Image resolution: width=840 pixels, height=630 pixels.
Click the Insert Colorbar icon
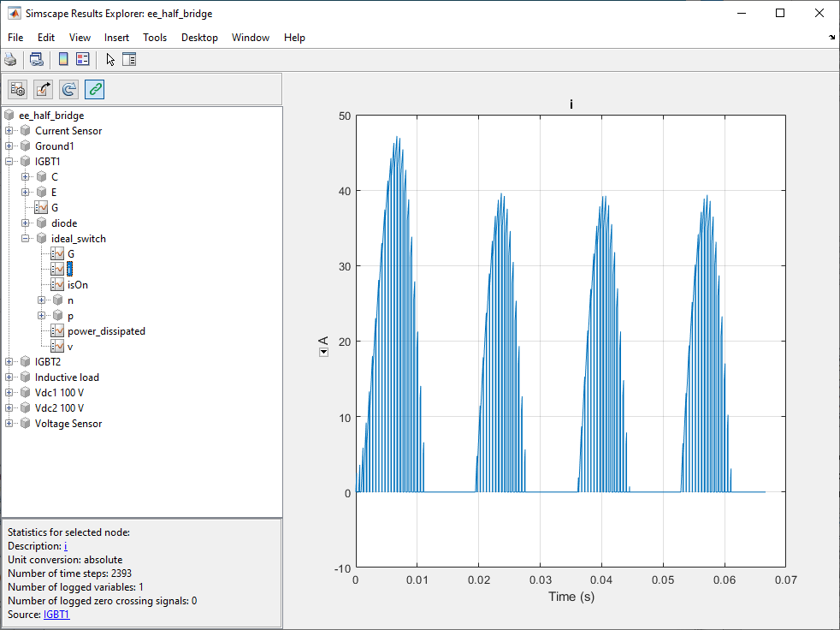(63, 59)
